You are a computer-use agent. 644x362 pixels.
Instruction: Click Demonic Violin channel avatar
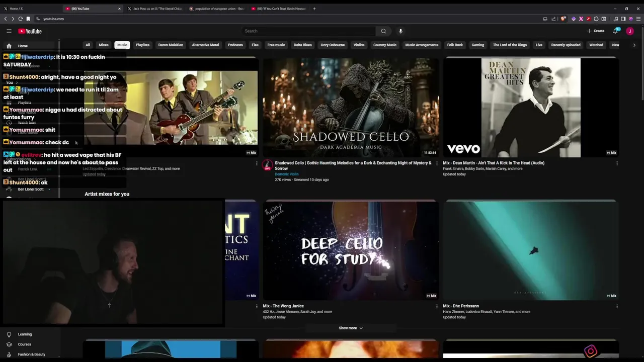pos(267,165)
